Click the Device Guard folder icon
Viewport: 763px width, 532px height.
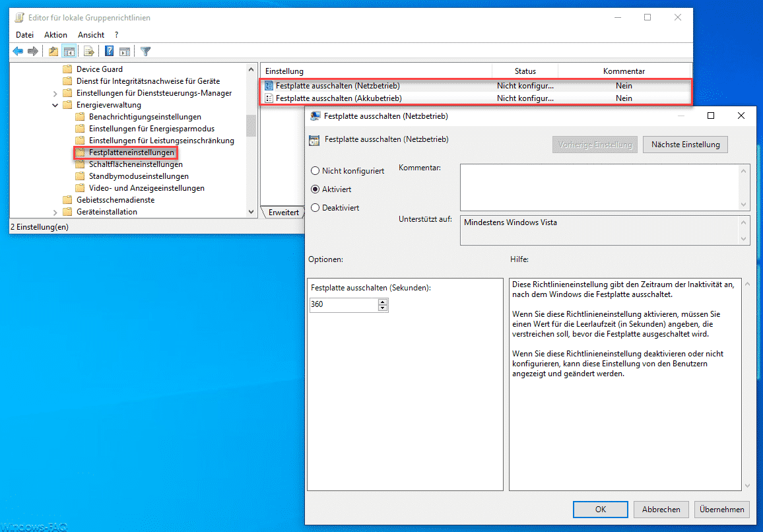pos(67,69)
